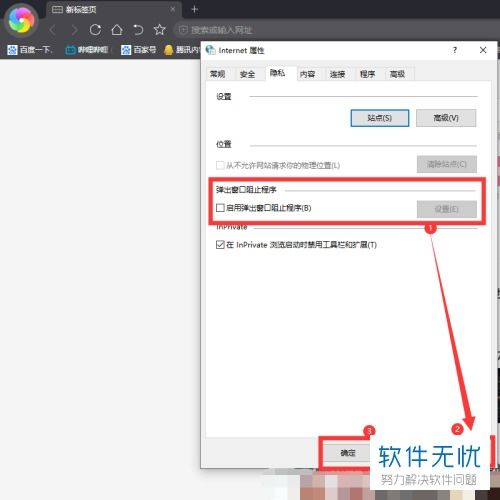500x500 pixels.
Task: Reload the page with the refresh icon
Action: click(x=95, y=30)
